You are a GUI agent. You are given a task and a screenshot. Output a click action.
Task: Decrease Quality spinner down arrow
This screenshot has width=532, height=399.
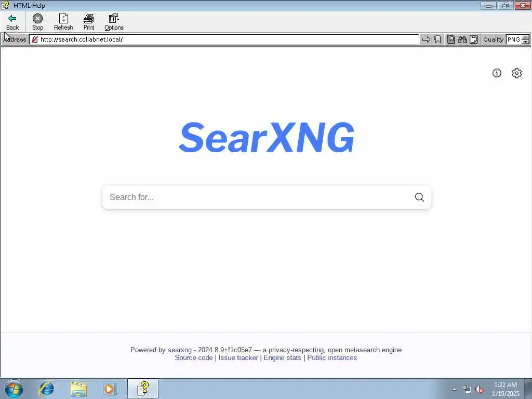pyautogui.click(x=525, y=42)
